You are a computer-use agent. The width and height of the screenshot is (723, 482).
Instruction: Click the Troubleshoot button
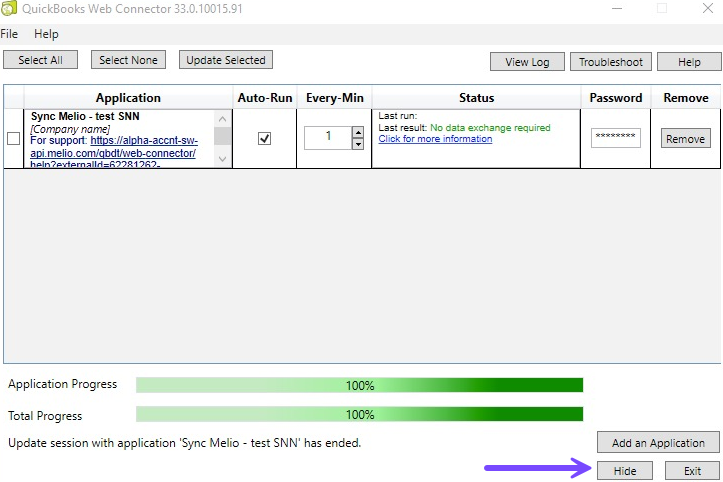610,62
